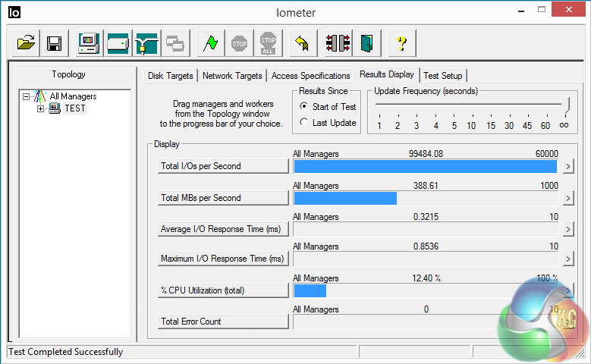
Task: Open chart arrow for Total I/Os per Second
Action: (568, 166)
